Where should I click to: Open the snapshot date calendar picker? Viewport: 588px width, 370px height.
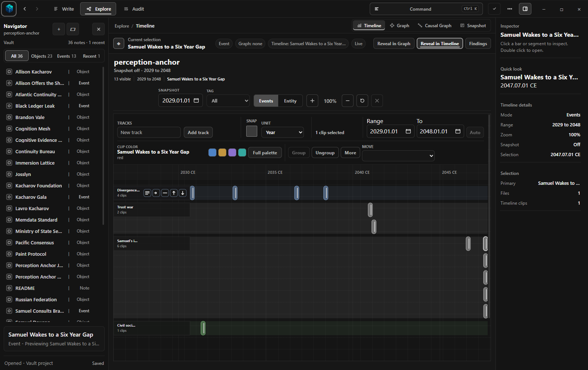pos(196,101)
